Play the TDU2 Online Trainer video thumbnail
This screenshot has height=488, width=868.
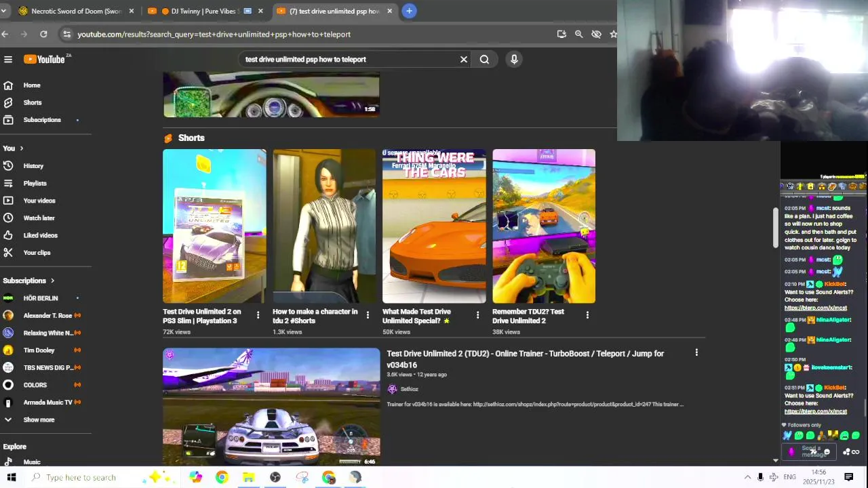tap(271, 407)
